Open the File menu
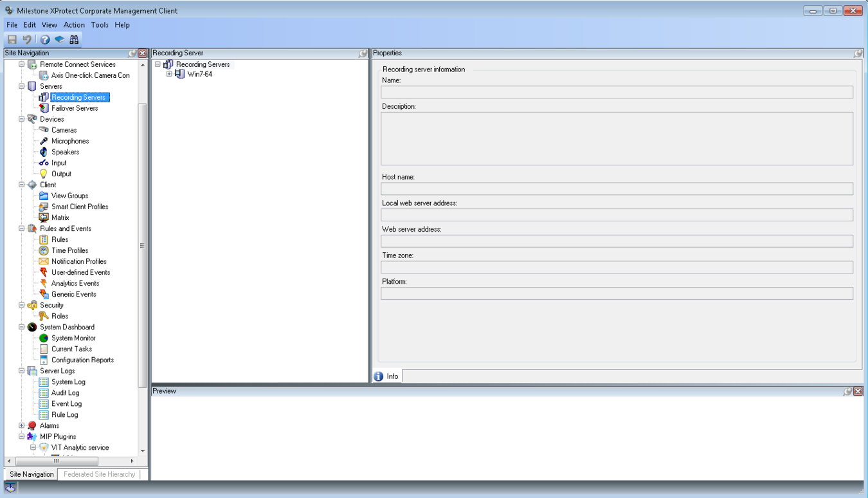868x498 pixels. point(12,25)
